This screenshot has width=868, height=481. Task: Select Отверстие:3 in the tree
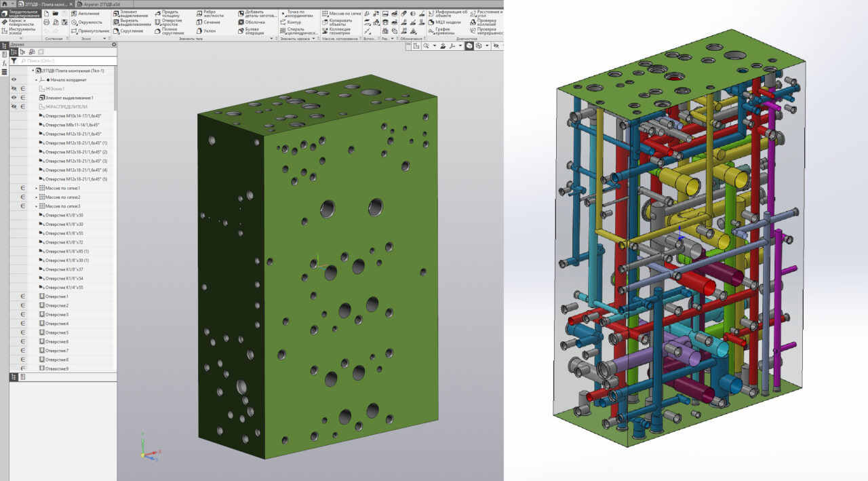54,315
